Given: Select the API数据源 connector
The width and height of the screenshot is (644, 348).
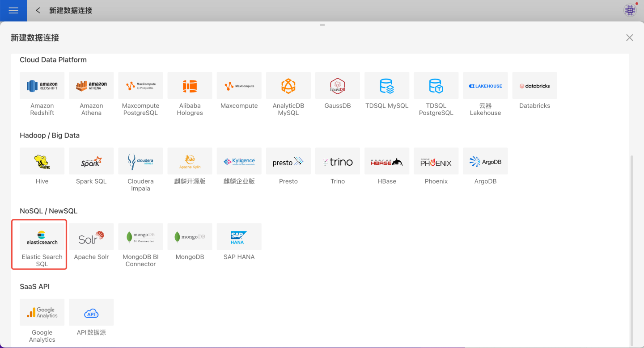Looking at the screenshot, I should (91, 312).
